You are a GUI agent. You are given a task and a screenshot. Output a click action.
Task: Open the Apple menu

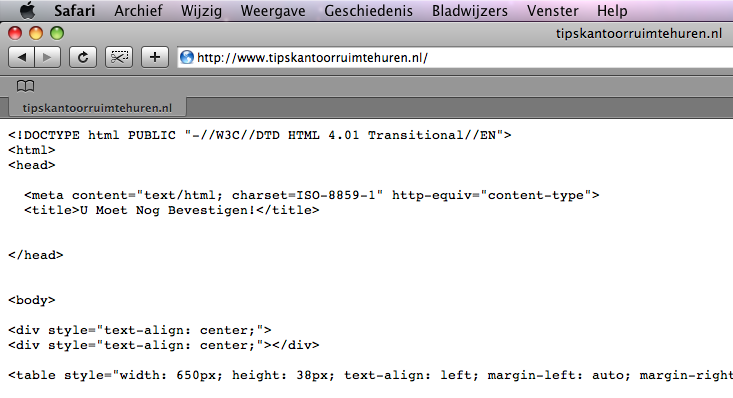point(28,10)
